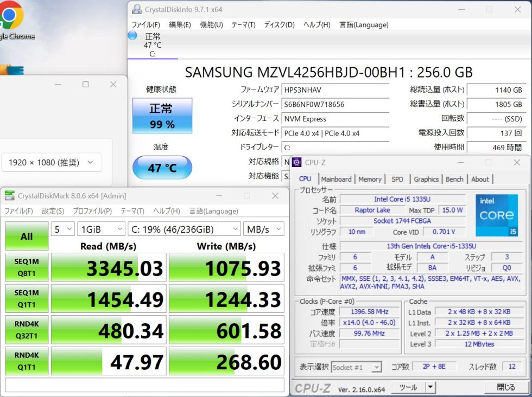Viewport: 532px width, 397px height.
Task: Open テーマ(T) menu in CrystalDiskMark
Action: point(132,211)
